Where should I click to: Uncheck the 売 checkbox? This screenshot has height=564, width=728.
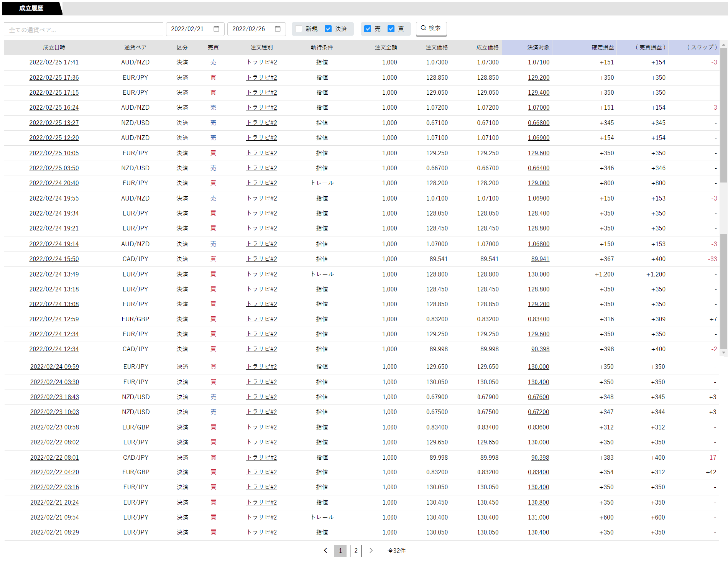[x=368, y=29]
